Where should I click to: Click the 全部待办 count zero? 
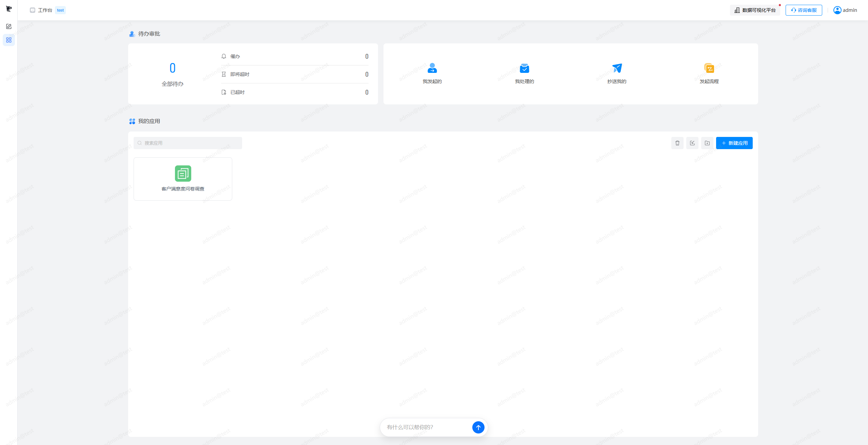pyautogui.click(x=173, y=68)
